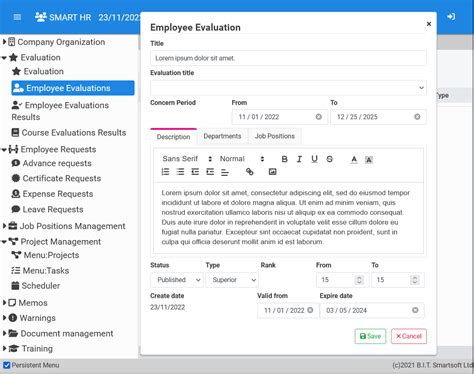The height and width of the screenshot is (374, 474).
Task: Open the Evaluation title dropdown
Action: 288,88
